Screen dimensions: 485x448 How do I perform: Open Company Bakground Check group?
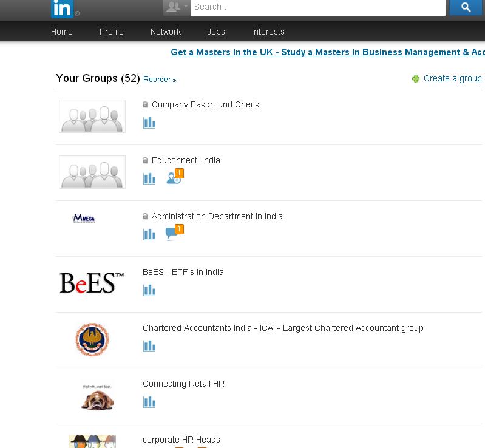click(x=205, y=104)
